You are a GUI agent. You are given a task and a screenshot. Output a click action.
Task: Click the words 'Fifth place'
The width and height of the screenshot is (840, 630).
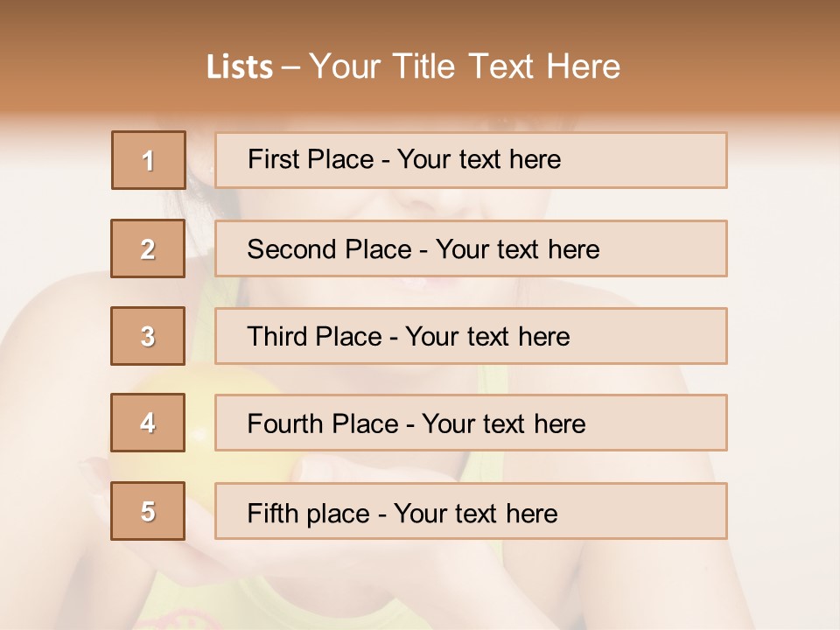308,513
